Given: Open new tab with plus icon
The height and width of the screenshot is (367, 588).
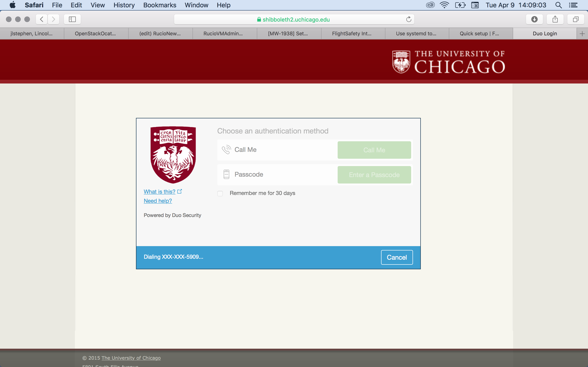Looking at the screenshot, I should (582, 33).
